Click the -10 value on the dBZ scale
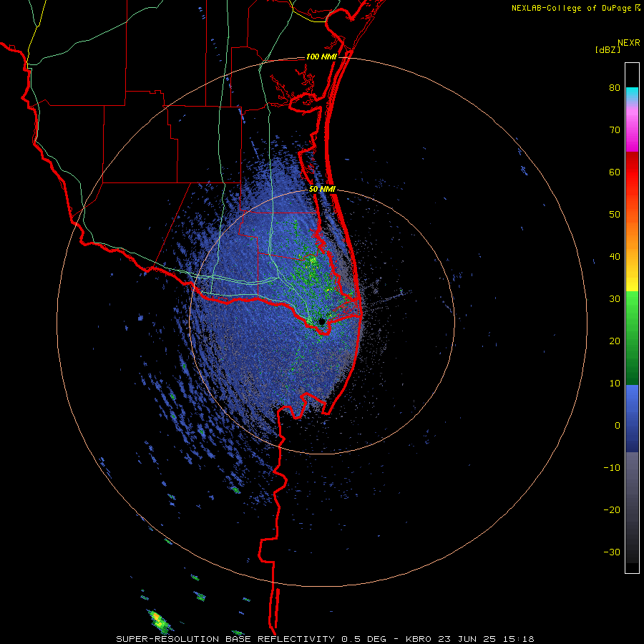The width and height of the screenshot is (644, 644). [x=612, y=467]
